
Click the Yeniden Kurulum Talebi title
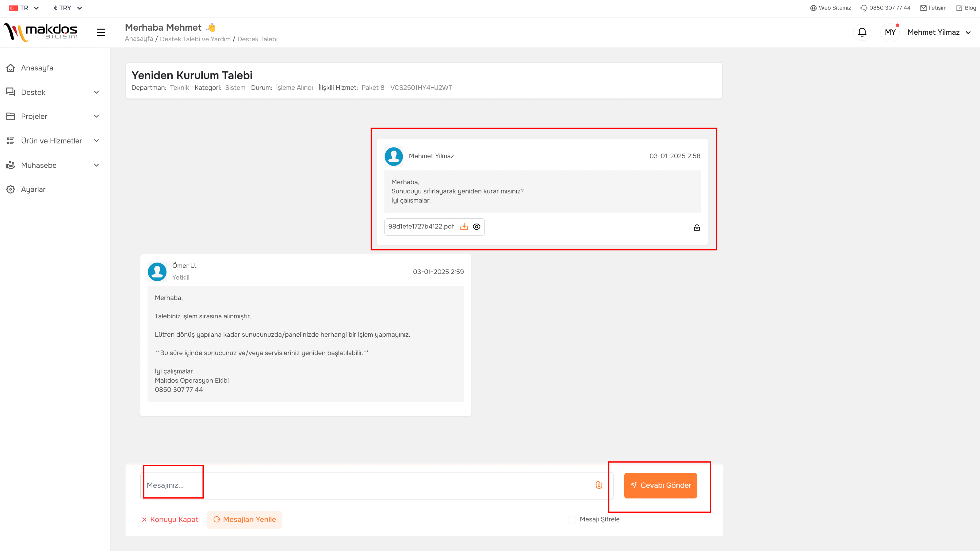point(192,75)
